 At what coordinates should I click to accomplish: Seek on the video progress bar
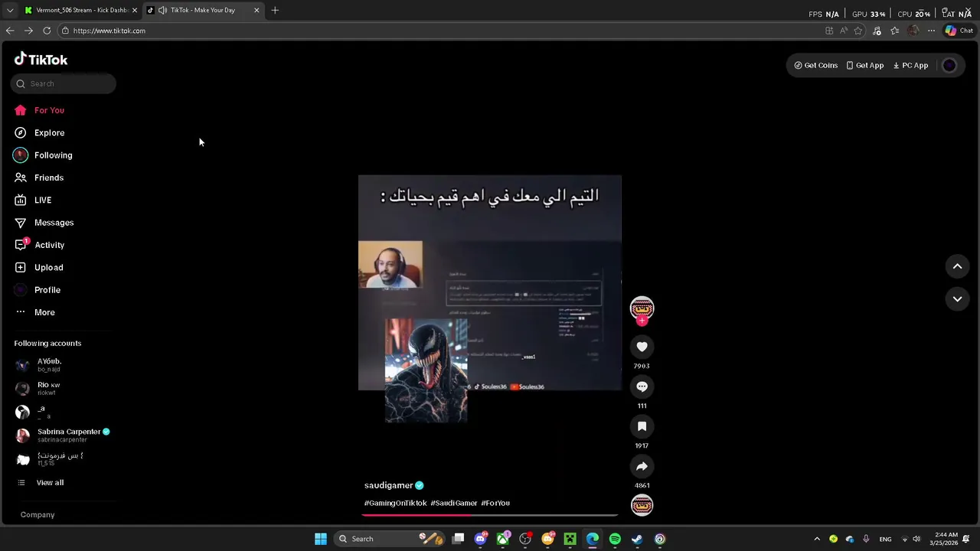point(490,515)
